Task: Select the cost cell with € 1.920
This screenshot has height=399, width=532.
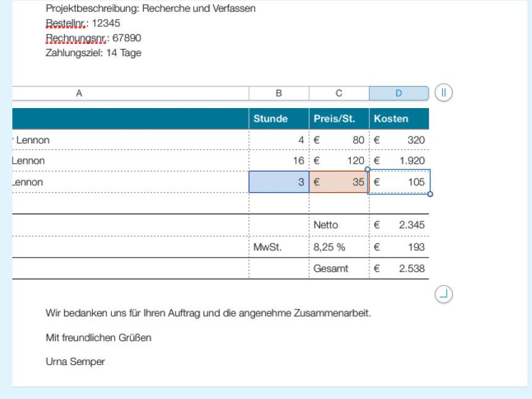Action: click(x=399, y=161)
